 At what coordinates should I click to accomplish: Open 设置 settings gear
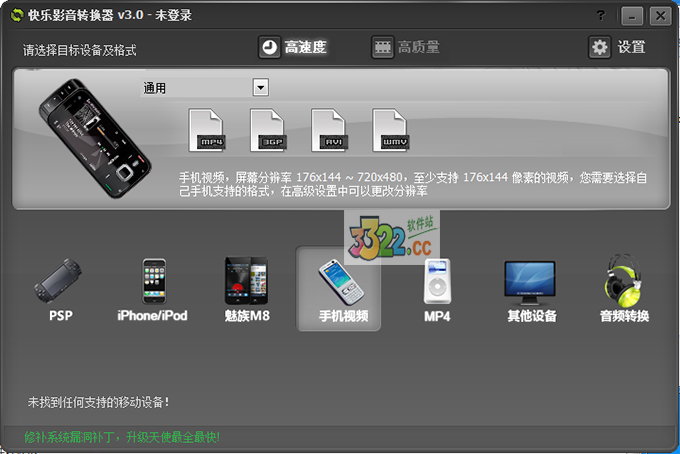click(x=617, y=47)
